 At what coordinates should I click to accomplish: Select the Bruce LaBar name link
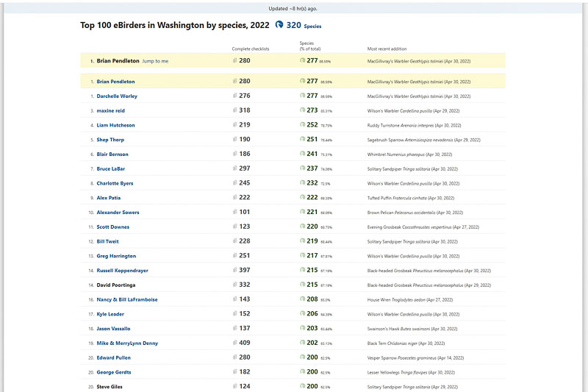point(111,169)
